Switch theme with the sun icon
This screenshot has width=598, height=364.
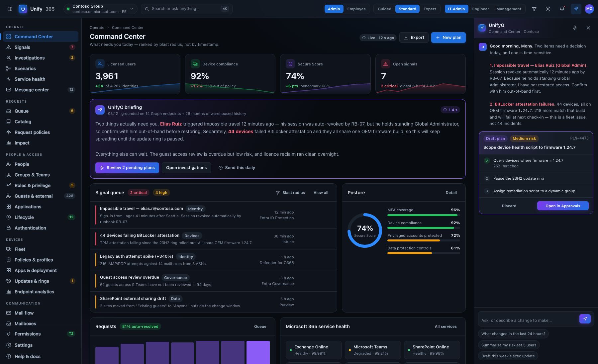click(548, 9)
